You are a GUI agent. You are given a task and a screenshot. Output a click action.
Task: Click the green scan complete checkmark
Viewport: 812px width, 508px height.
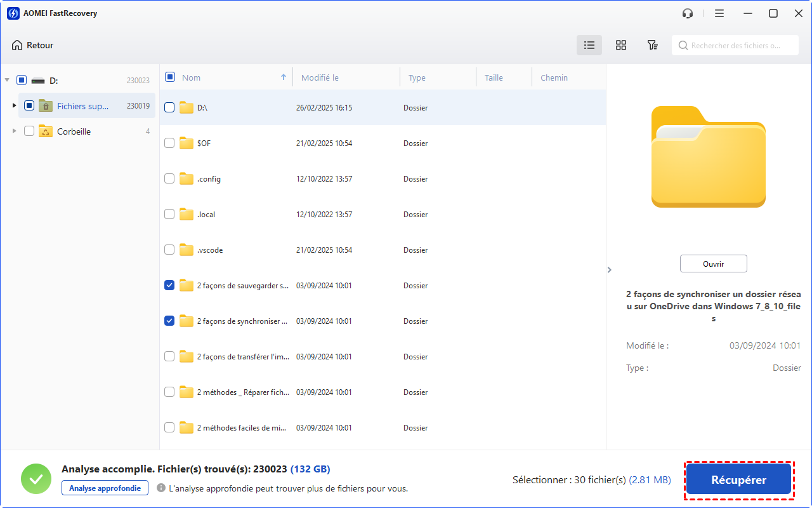point(36,479)
